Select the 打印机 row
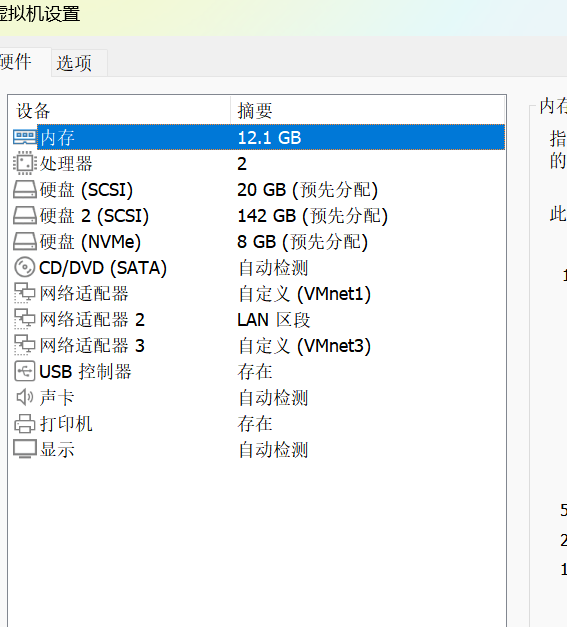The image size is (567, 627). (259, 423)
